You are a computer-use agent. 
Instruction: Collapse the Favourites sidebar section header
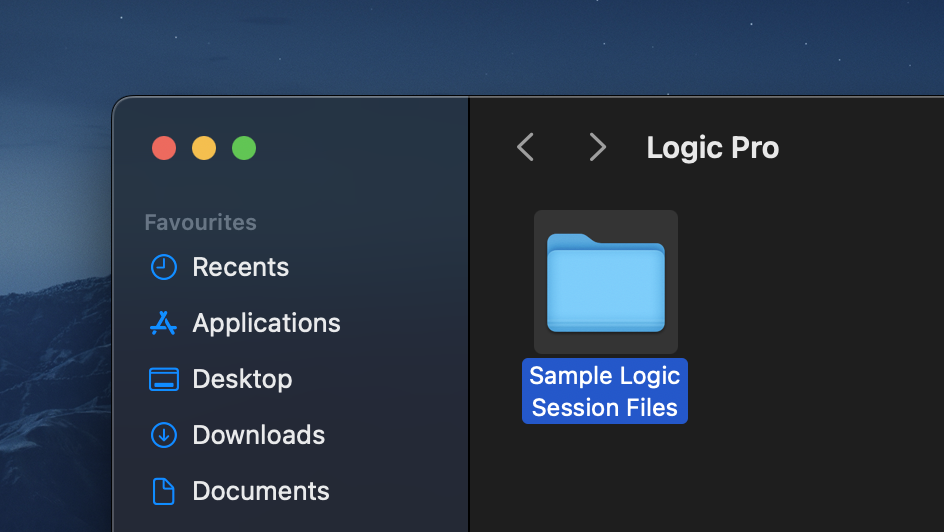200,222
